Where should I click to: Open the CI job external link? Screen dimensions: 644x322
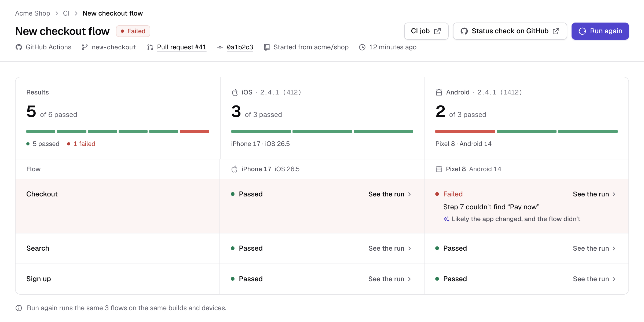426,31
